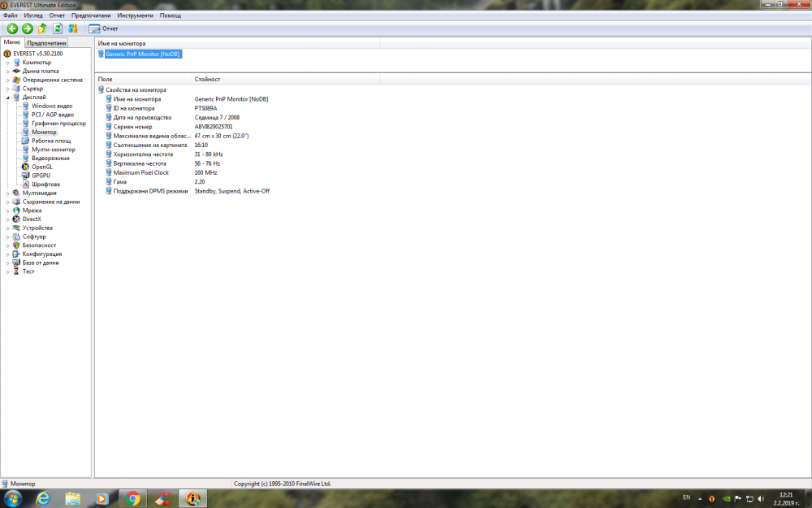Image resolution: width=812 pixels, height=508 pixels.
Task: Select the PCI / AGP видео icon
Action: (25, 115)
